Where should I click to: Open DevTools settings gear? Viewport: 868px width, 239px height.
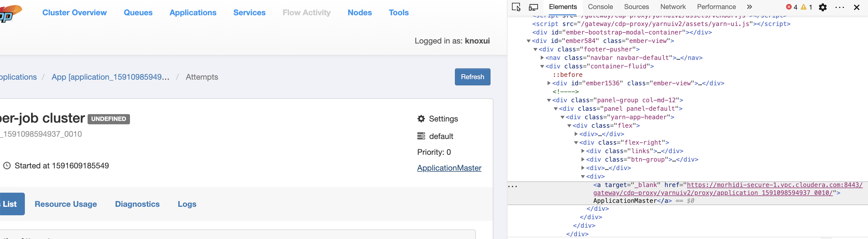(823, 7)
